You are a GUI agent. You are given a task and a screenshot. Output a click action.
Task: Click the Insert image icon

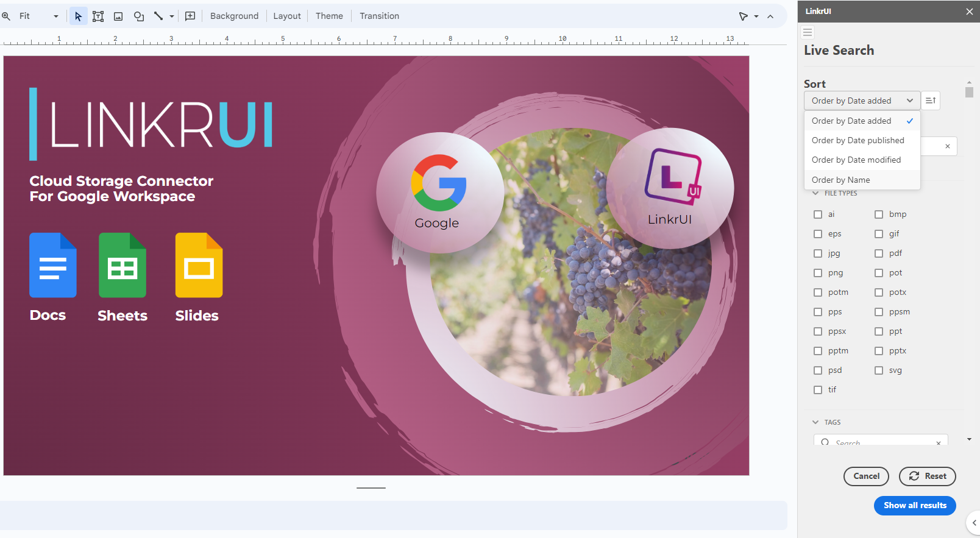(118, 16)
